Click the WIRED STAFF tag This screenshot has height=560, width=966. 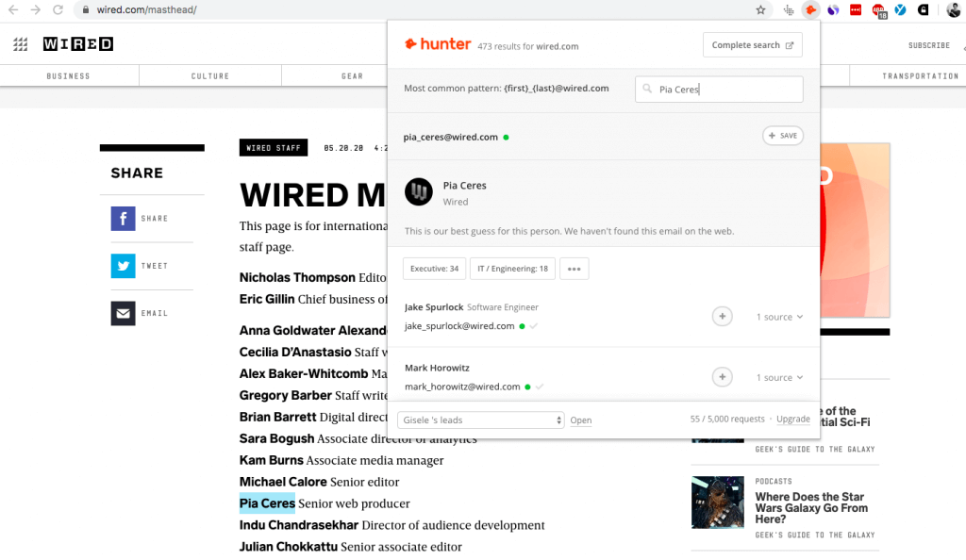point(274,148)
